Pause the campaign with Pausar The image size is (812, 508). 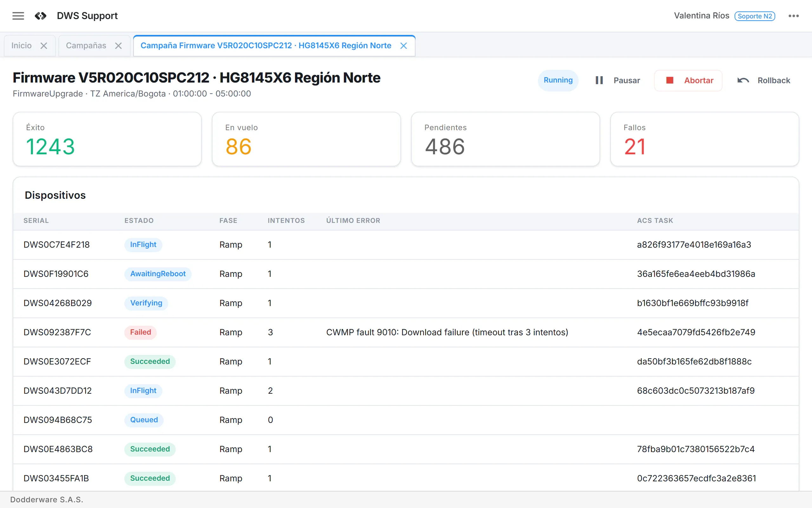click(x=617, y=80)
